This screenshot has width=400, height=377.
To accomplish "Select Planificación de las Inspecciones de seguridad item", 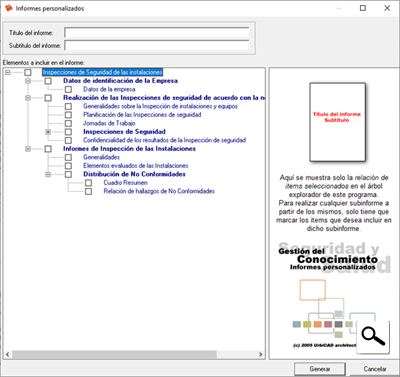I will [x=142, y=115].
